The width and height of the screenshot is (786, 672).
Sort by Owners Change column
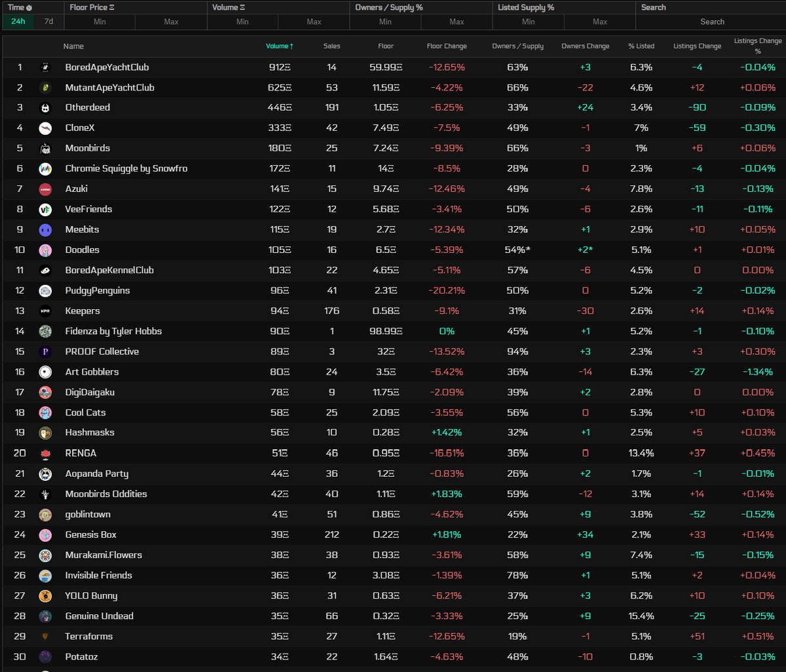[x=585, y=46]
